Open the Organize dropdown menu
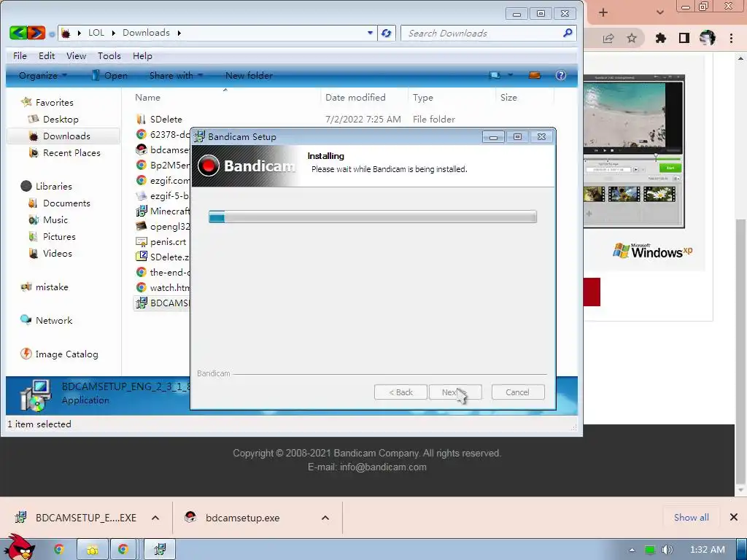Viewport: 747px width, 560px height. point(43,75)
